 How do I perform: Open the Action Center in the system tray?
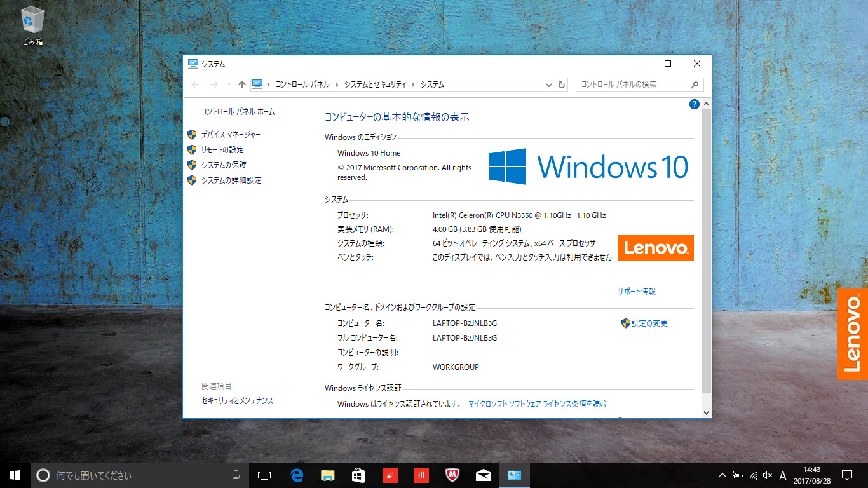(x=847, y=475)
